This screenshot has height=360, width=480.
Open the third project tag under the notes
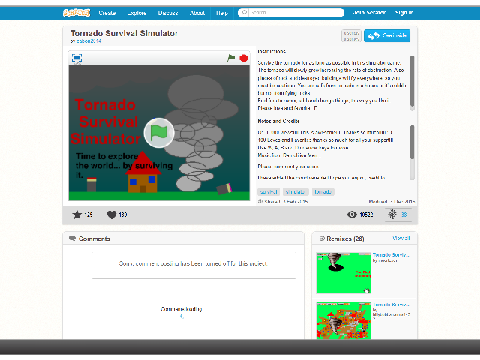point(323,192)
